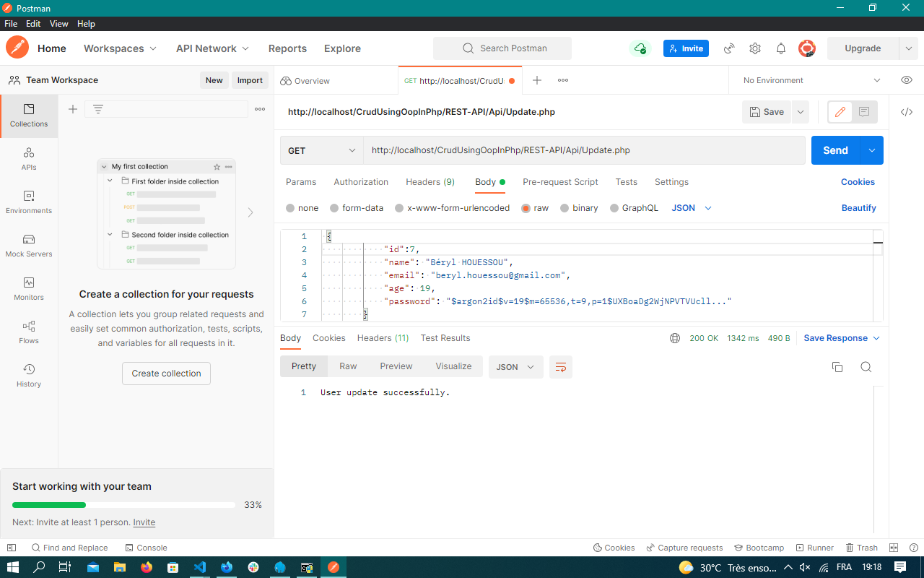The width and height of the screenshot is (924, 578).
Task: Open the File menu
Action: click(11, 24)
